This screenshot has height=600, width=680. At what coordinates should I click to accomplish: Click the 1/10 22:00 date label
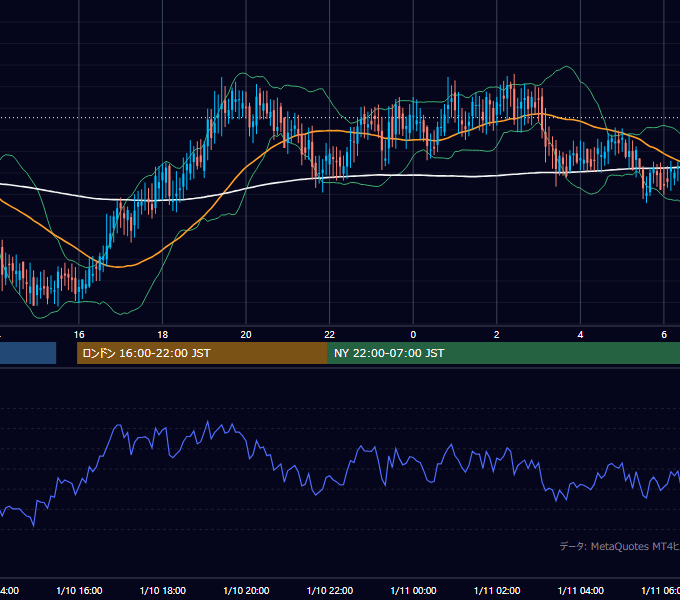(x=330, y=590)
